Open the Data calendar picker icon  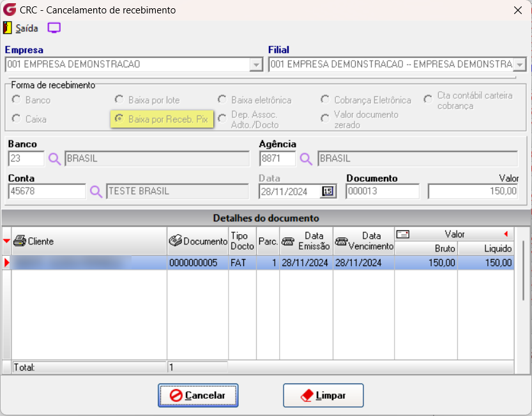pos(328,191)
